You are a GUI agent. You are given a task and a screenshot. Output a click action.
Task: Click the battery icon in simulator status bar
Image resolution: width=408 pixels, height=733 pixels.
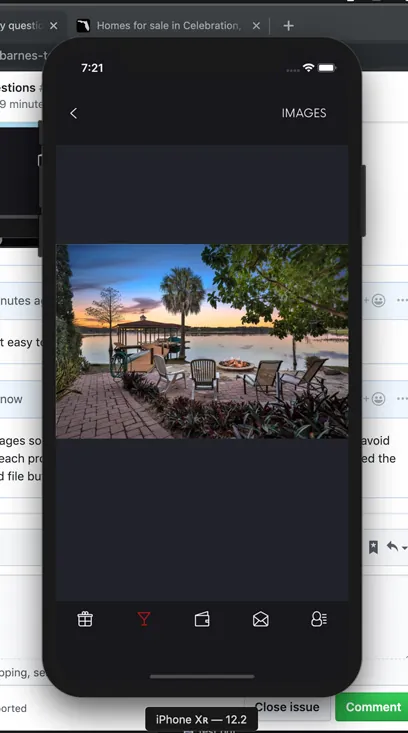pos(327,68)
